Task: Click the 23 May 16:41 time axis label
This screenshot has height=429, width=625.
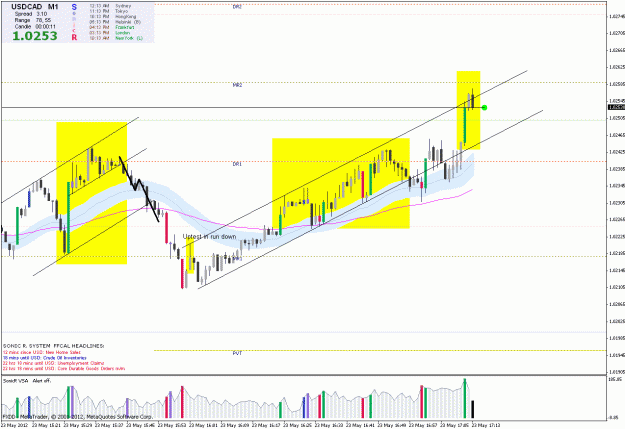Action: tap(360, 425)
